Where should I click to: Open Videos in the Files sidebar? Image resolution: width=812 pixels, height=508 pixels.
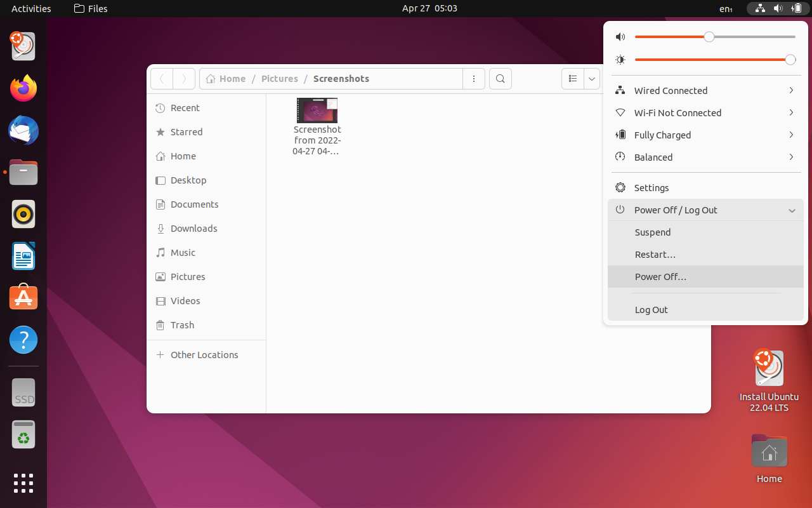click(x=206, y=301)
